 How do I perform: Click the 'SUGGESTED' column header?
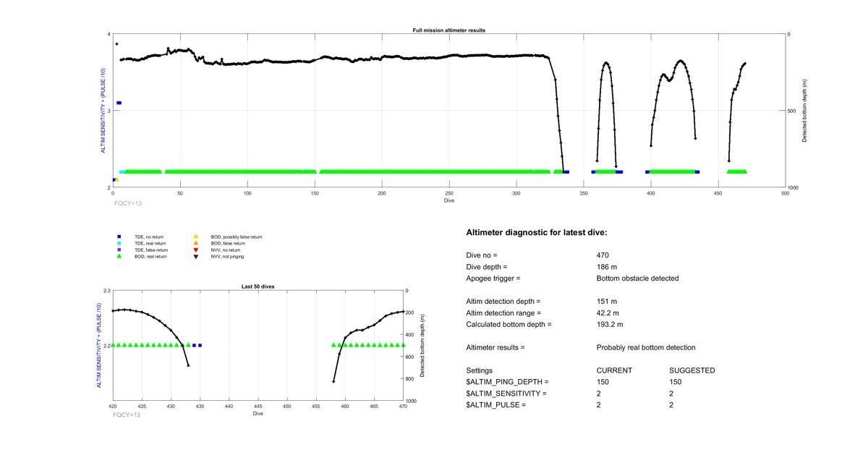tap(692, 370)
